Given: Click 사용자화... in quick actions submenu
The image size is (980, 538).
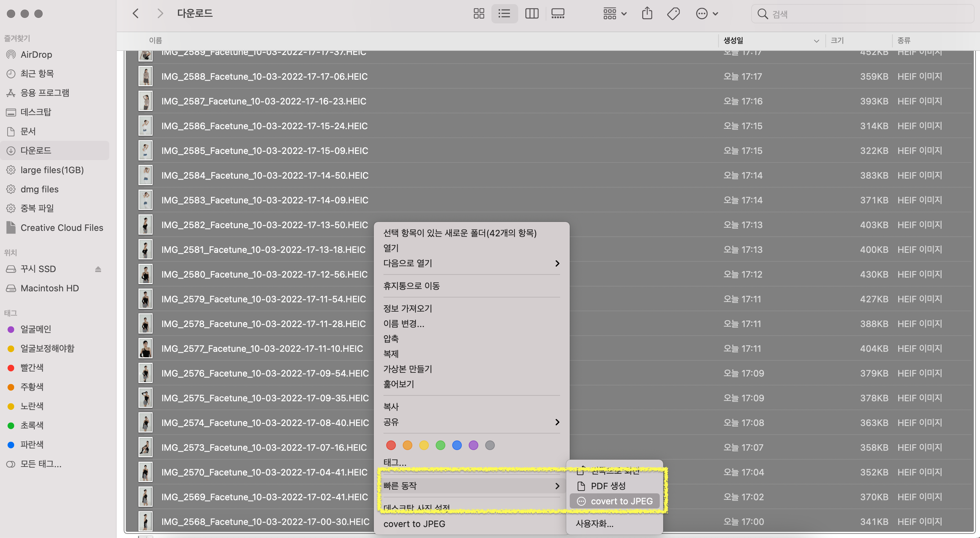Looking at the screenshot, I should click(594, 524).
